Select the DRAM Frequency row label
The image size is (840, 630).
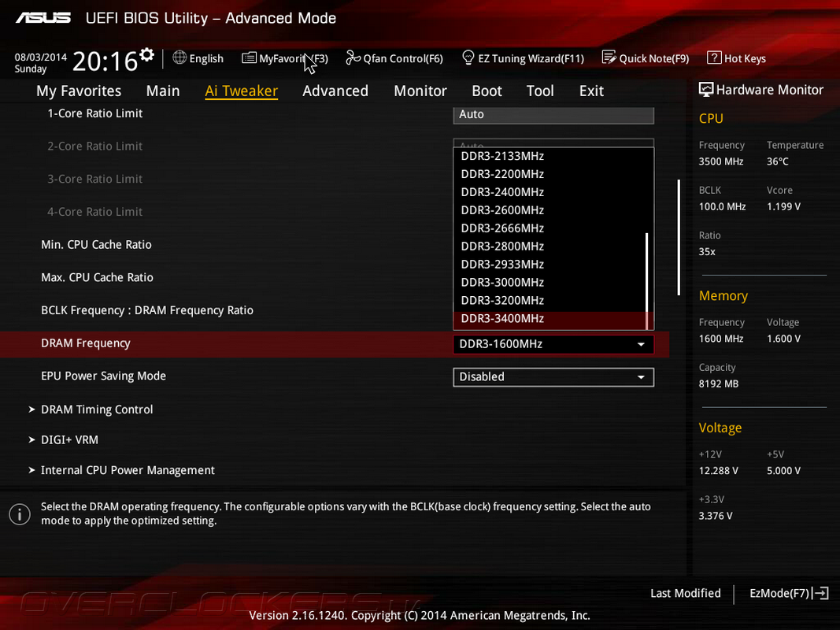click(86, 343)
